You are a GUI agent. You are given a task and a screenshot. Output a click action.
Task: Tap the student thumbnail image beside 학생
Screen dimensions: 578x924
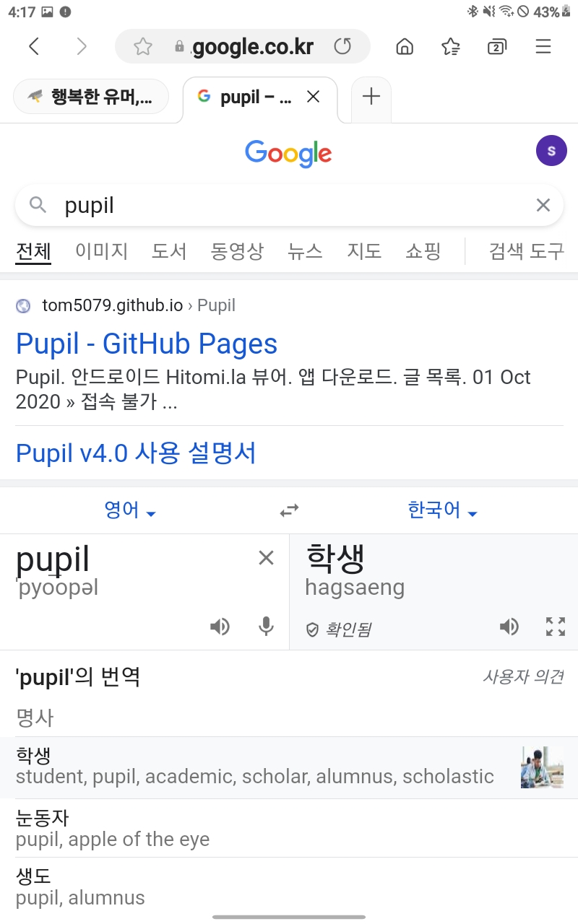(x=542, y=767)
